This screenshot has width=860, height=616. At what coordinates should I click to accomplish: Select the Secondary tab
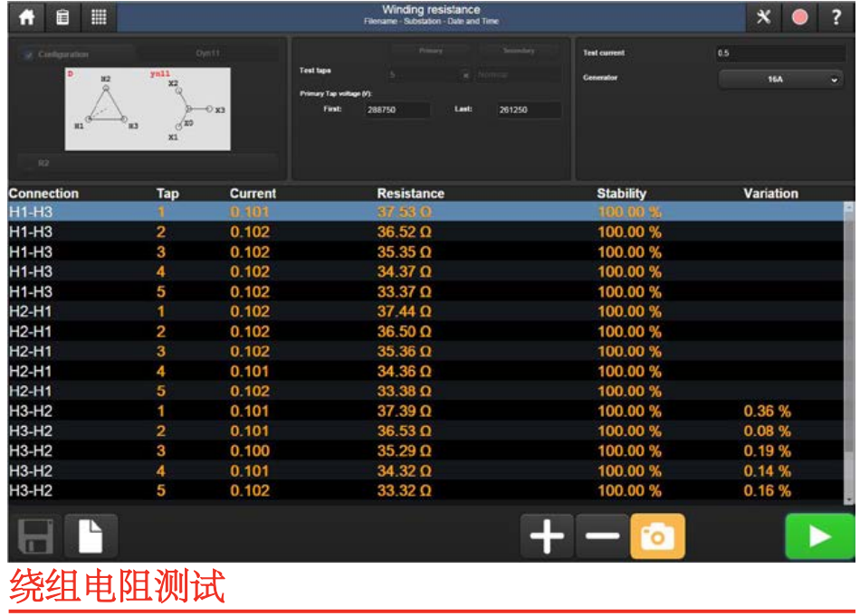click(519, 52)
